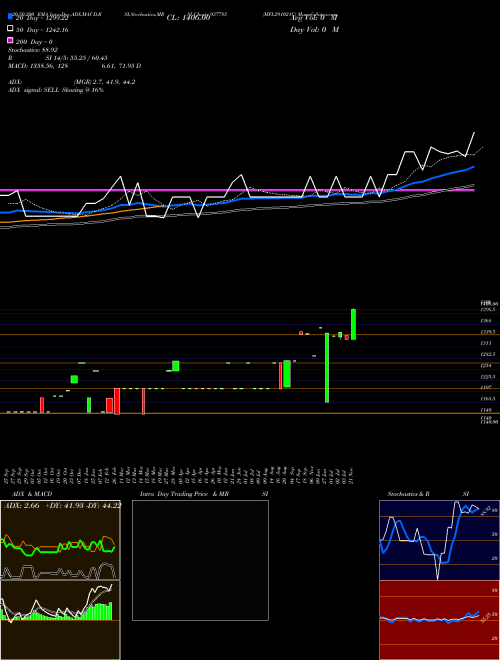Select the '200 Day = 0' legend text

tap(34, 42)
